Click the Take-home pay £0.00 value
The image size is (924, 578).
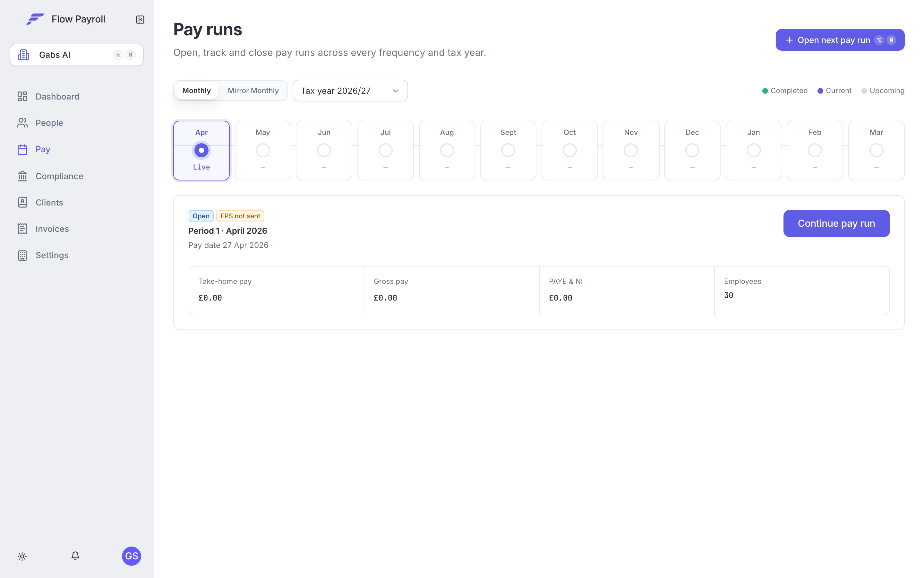210,298
